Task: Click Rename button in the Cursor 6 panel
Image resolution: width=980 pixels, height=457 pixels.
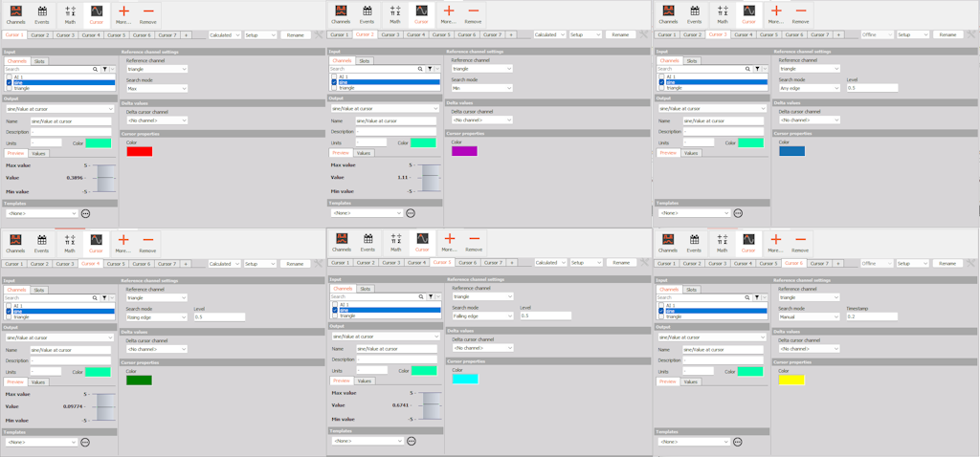Action: click(947, 264)
